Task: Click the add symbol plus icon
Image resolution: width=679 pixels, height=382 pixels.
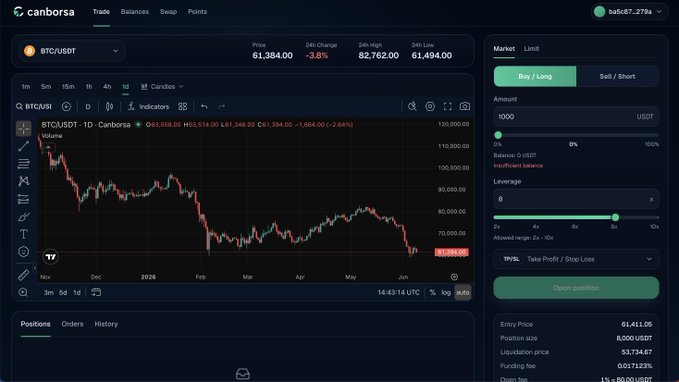Action: (66, 107)
